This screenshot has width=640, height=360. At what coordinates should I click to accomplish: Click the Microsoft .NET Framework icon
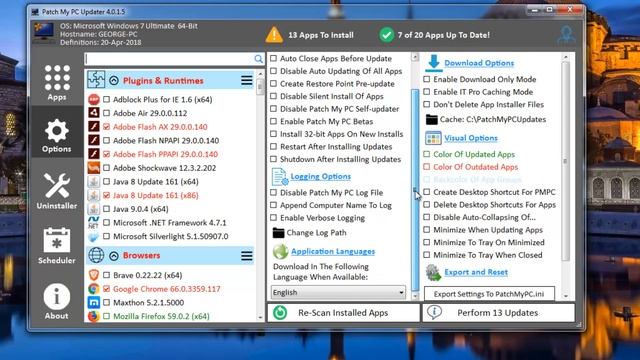coord(94,222)
